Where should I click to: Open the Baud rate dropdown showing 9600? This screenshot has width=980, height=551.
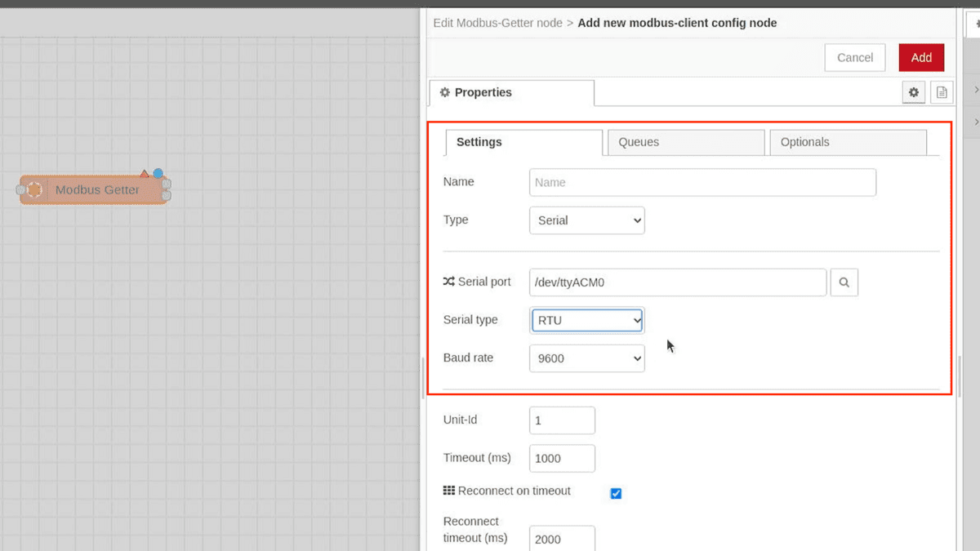(x=586, y=358)
